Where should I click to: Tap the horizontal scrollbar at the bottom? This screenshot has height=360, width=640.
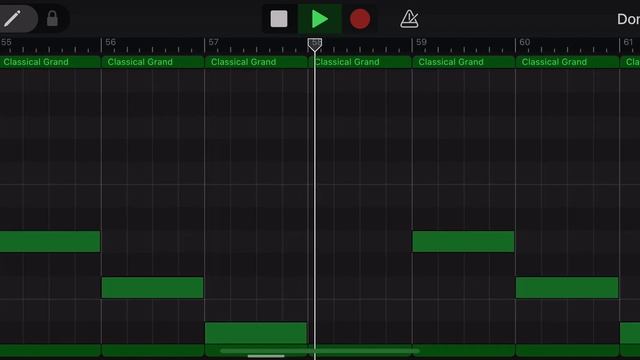[x=320, y=351]
